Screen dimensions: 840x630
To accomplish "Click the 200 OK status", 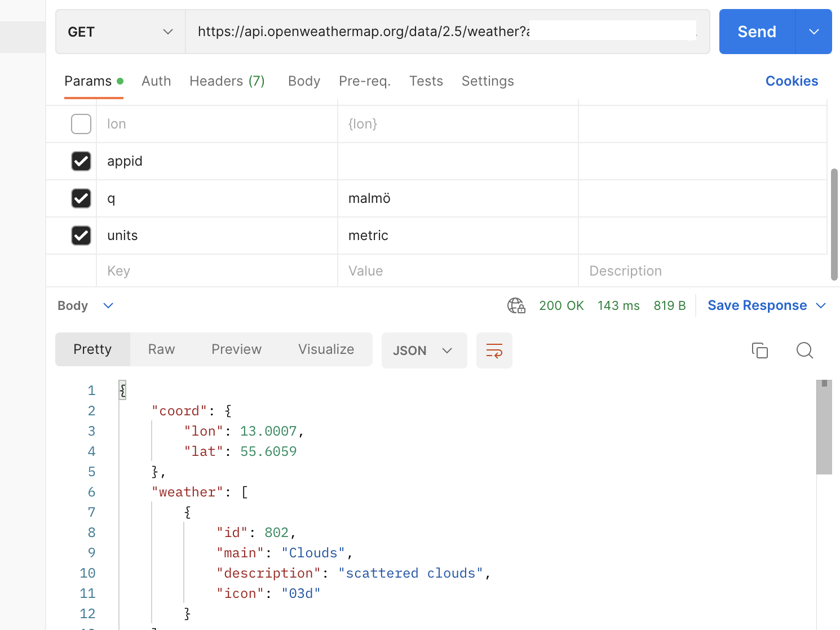I will point(562,305).
